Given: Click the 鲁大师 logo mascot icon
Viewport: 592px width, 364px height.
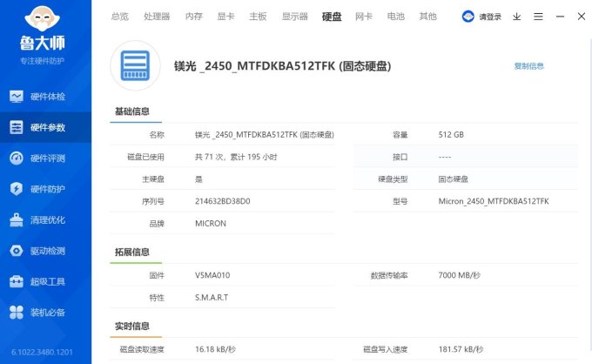Looking at the screenshot, I should [42, 18].
